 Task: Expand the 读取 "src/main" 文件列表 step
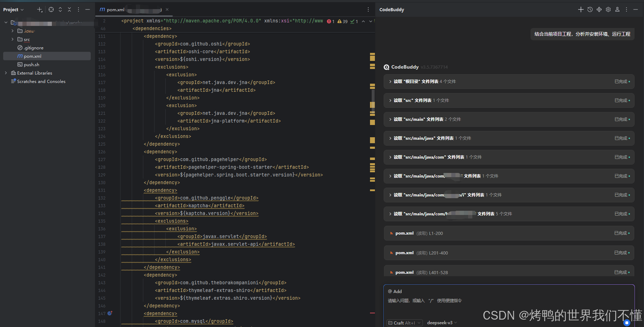pyautogui.click(x=509, y=119)
